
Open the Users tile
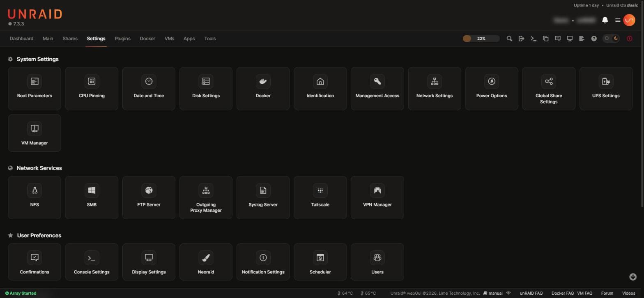[x=377, y=262]
